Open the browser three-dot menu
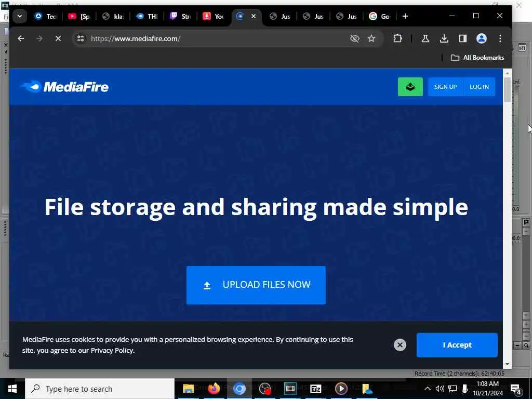532x399 pixels. (500, 38)
